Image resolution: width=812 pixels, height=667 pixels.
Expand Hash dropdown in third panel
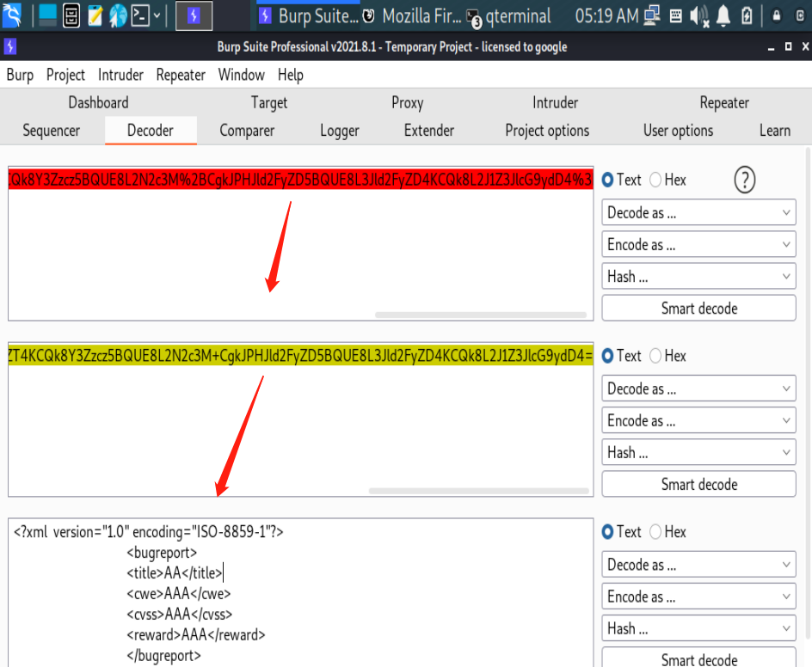698,628
